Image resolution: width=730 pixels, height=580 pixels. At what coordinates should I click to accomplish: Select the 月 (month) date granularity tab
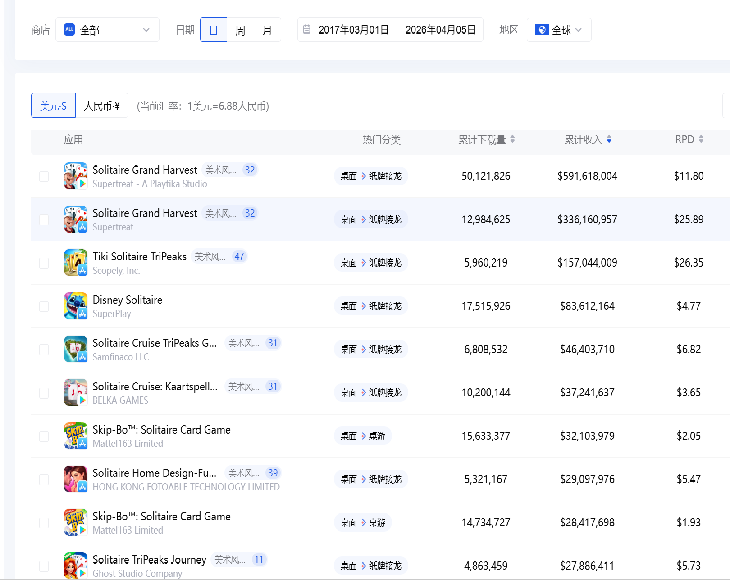click(267, 31)
